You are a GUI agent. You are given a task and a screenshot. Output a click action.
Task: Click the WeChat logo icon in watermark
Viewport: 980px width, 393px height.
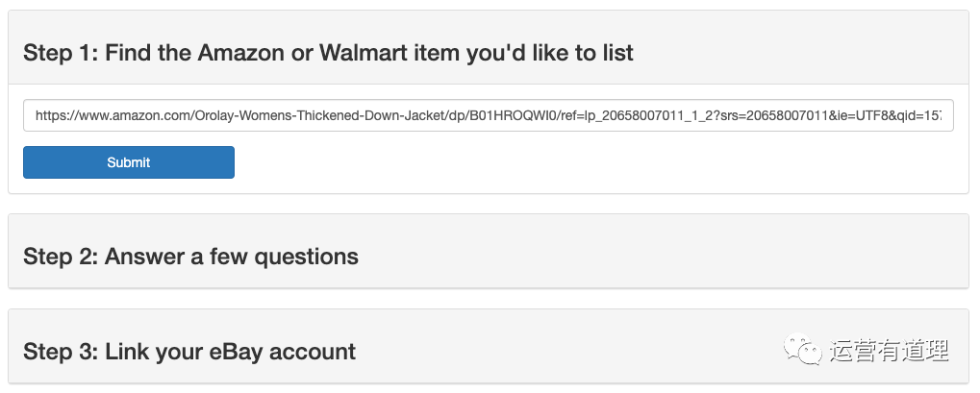point(803,349)
